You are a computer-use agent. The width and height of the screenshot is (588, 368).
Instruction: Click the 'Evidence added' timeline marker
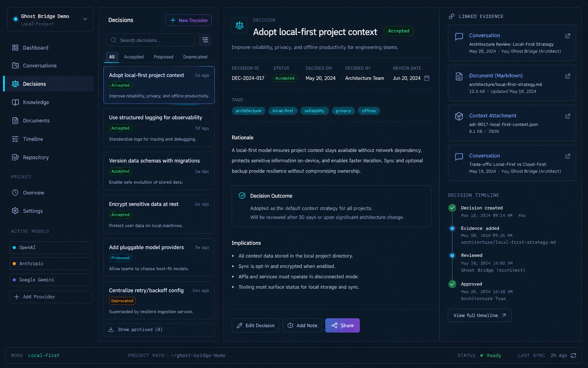[452, 229]
